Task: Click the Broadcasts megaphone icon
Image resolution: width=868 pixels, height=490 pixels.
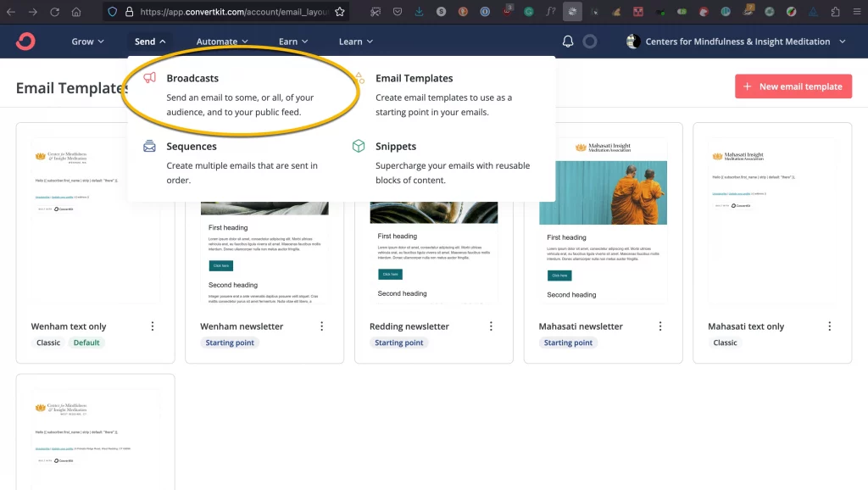Action: click(149, 78)
